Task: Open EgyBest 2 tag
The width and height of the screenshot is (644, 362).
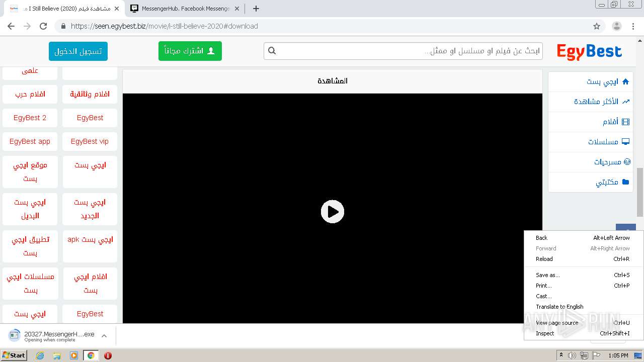Action: [30, 118]
